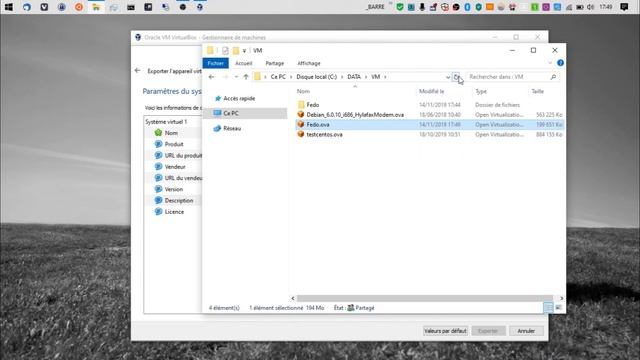Open the address bar history dropdown

tap(448, 77)
